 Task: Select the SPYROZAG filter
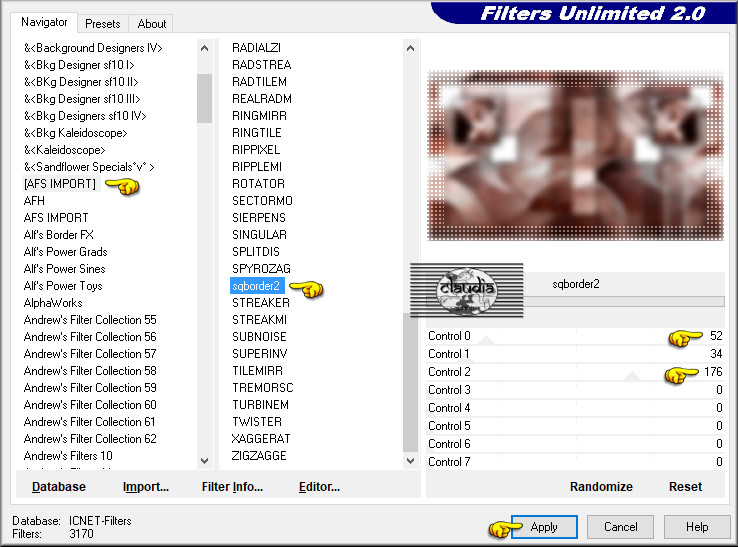coord(261,269)
